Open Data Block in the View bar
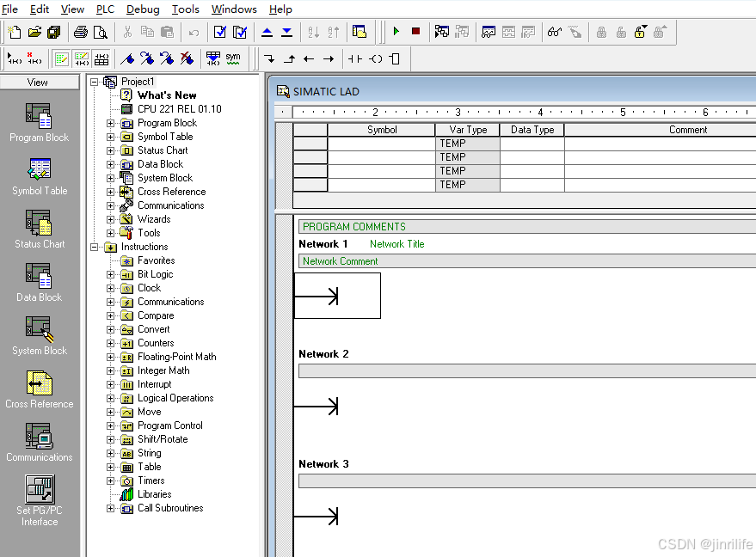Screen dimensions: 756x557 [x=39, y=283]
